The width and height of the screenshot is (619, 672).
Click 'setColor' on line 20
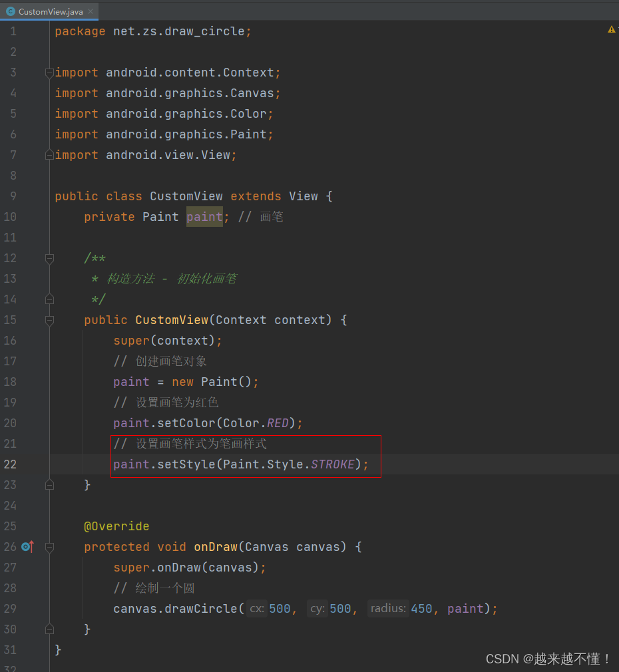pyautogui.click(x=186, y=423)
